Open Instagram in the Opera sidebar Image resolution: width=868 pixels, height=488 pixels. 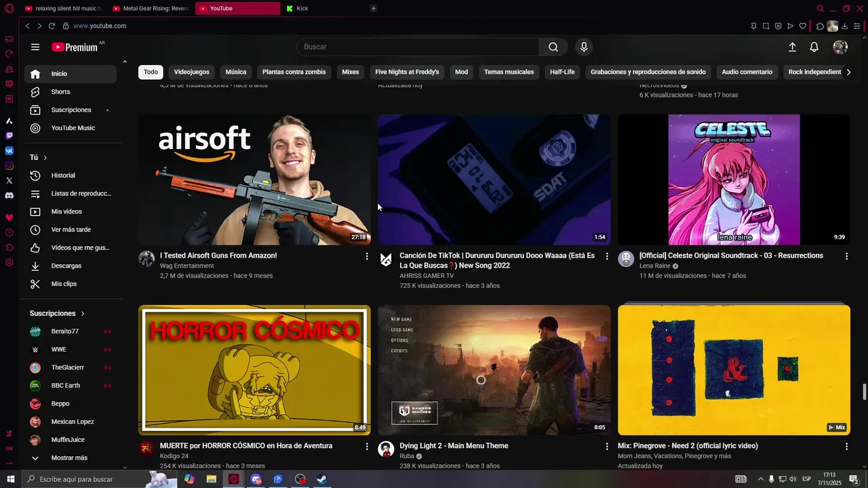click(9, 166)
